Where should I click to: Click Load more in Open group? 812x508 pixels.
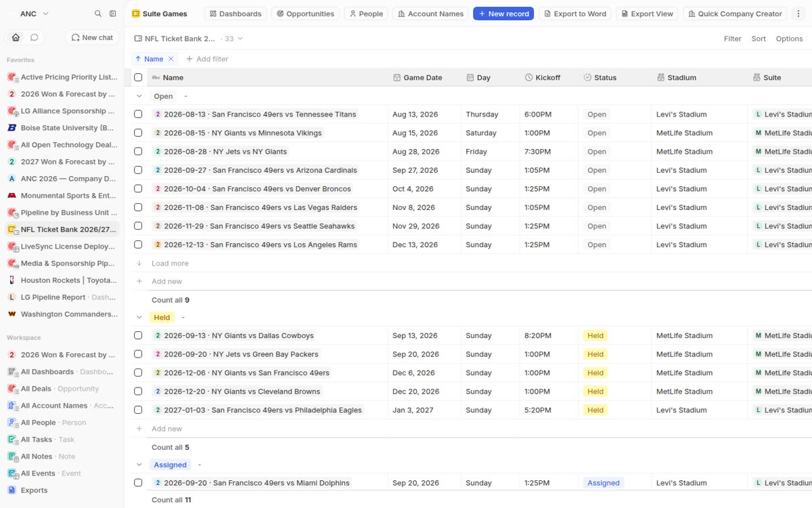click(x=170, y=263)
